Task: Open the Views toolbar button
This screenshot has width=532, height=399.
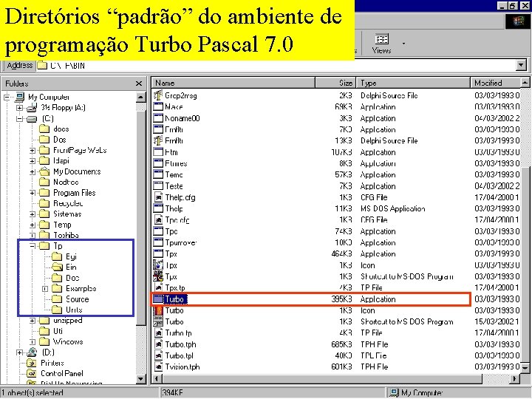Action: 382,44
